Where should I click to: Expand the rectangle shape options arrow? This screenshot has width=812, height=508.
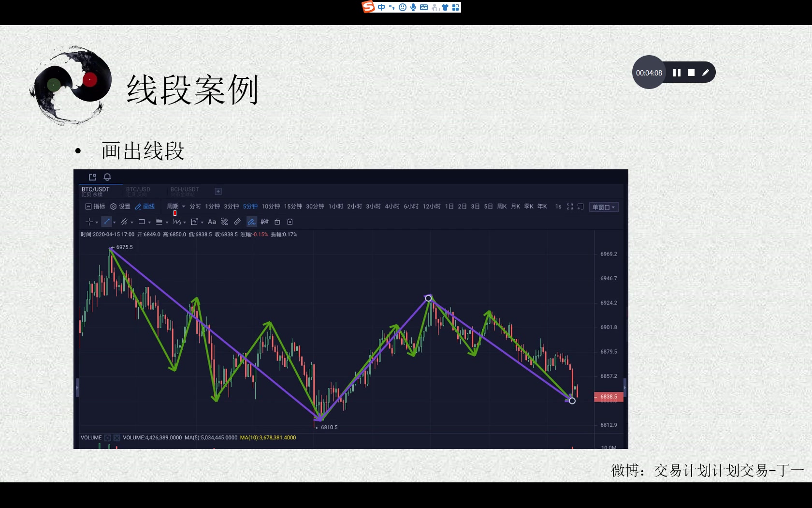click(x=149, y=223)
